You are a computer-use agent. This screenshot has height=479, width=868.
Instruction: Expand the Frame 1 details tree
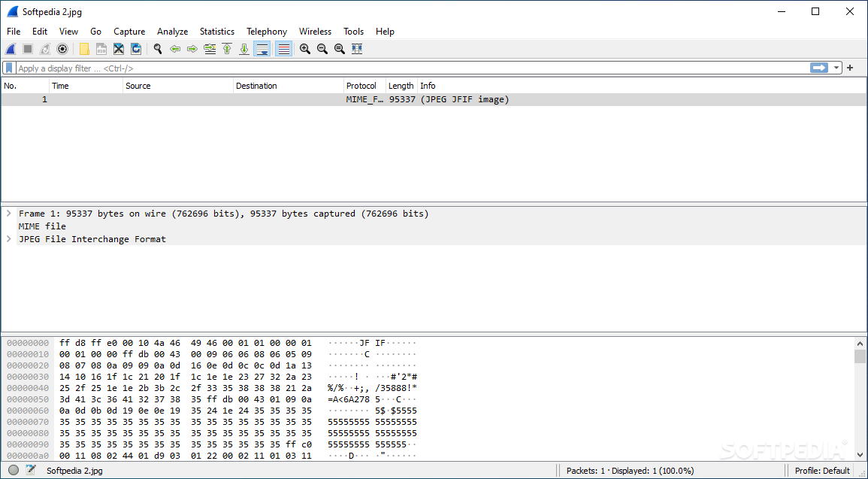[8, 214]
